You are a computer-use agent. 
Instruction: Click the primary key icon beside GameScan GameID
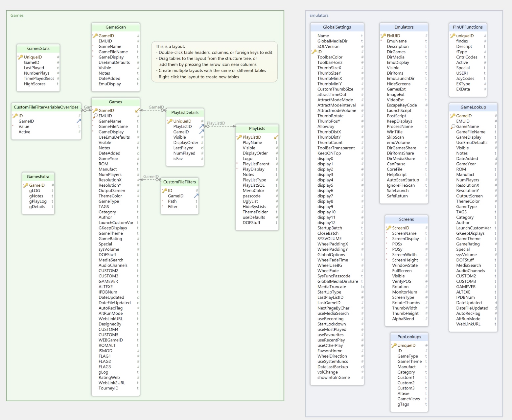95,36
